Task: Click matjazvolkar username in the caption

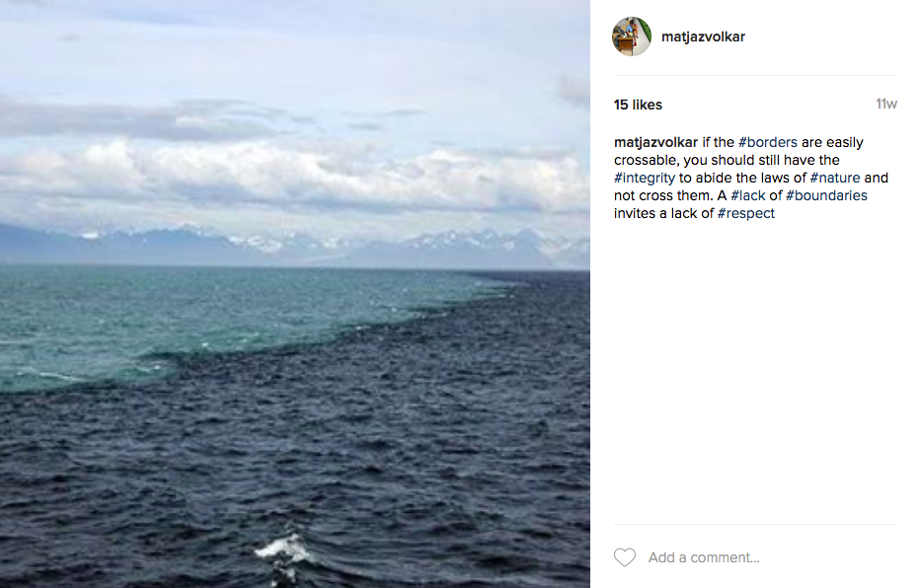Action: (655, 142)
